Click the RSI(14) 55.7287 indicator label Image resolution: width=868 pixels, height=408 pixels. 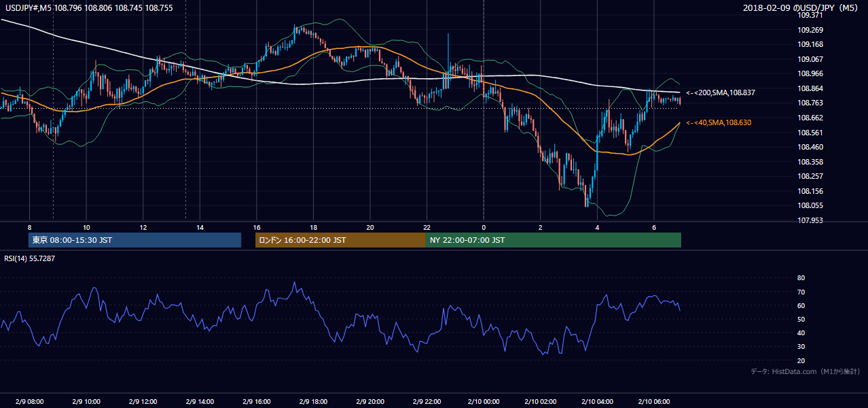(x=30, y=258)
